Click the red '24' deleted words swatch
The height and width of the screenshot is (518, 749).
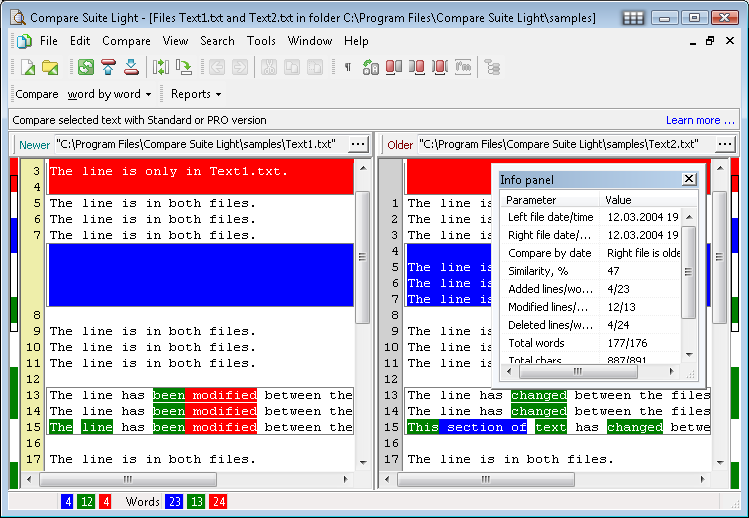pos(218,502)
